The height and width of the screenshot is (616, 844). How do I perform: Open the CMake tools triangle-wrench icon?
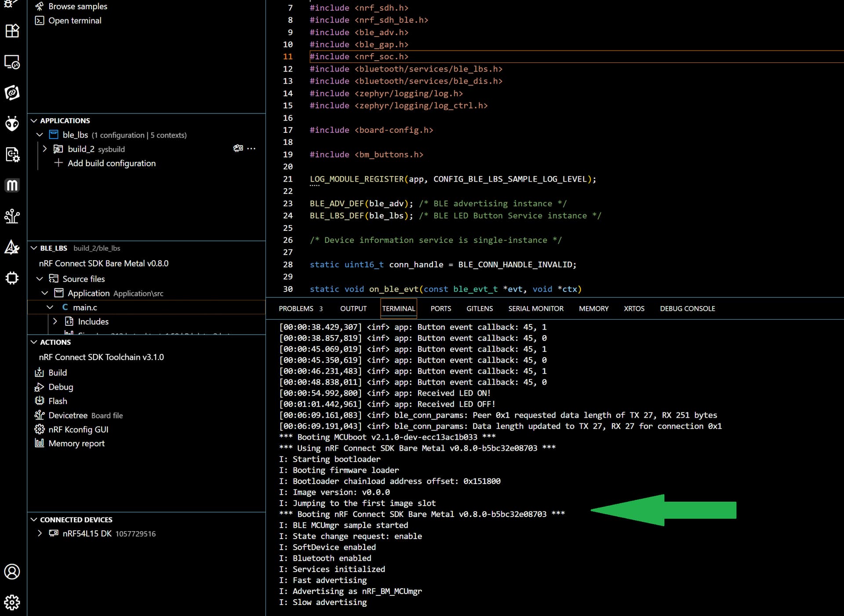[x=12, y=247]
